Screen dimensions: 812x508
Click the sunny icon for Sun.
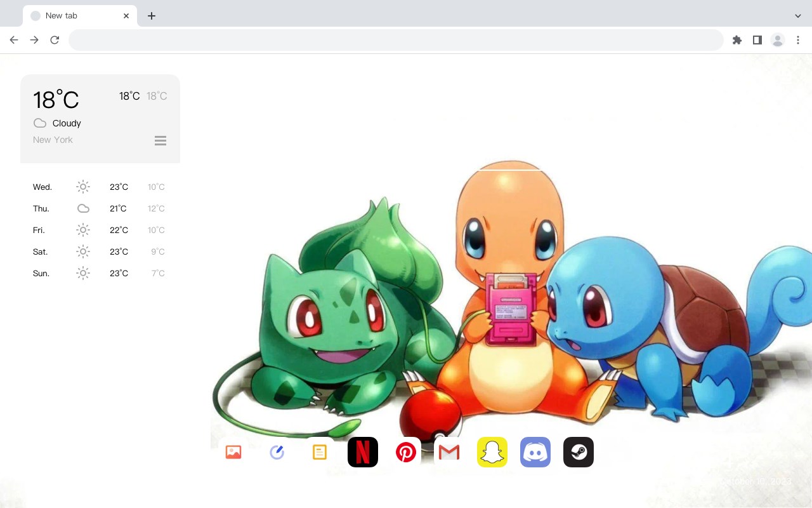83,273
